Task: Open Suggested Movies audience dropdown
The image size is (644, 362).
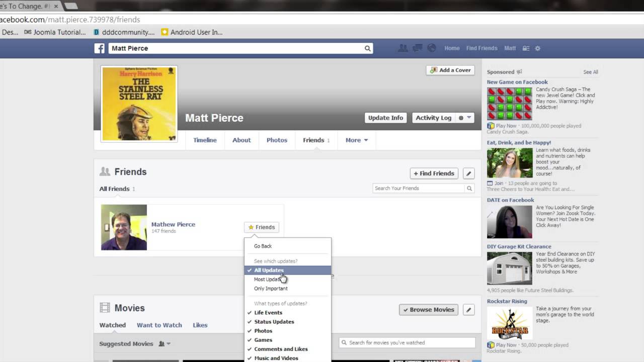Action: click(165, 344)
